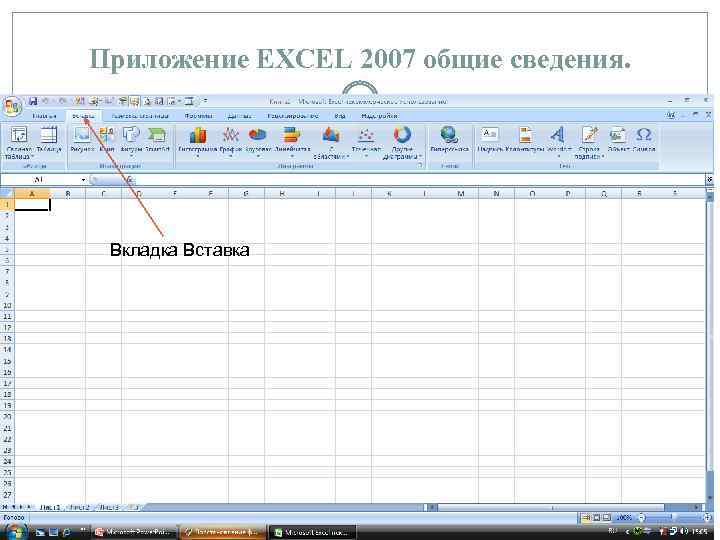Viewport: 720px width, 540px height.
Task: Insert a hyperlink (Гиперссылка)
Action: pos(449,140)
